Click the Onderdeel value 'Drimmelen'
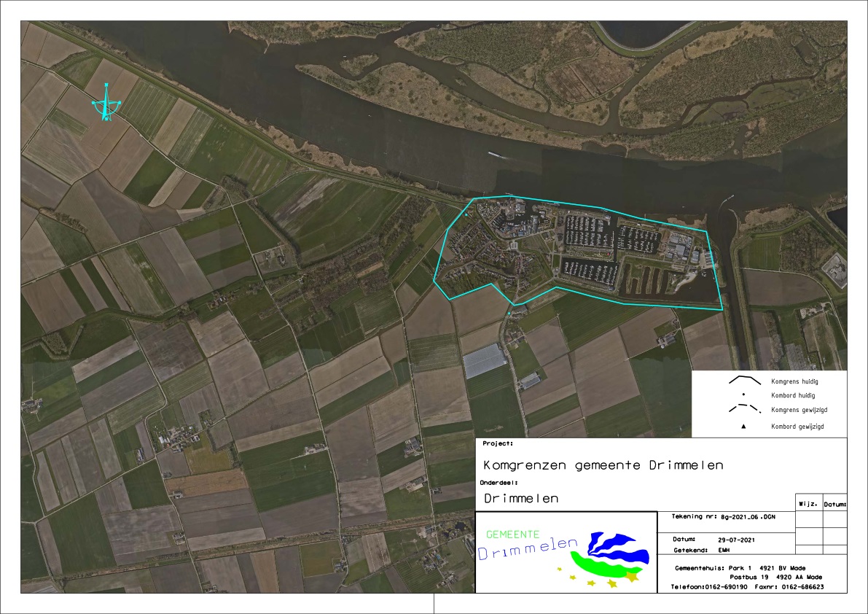 point(520,499)
